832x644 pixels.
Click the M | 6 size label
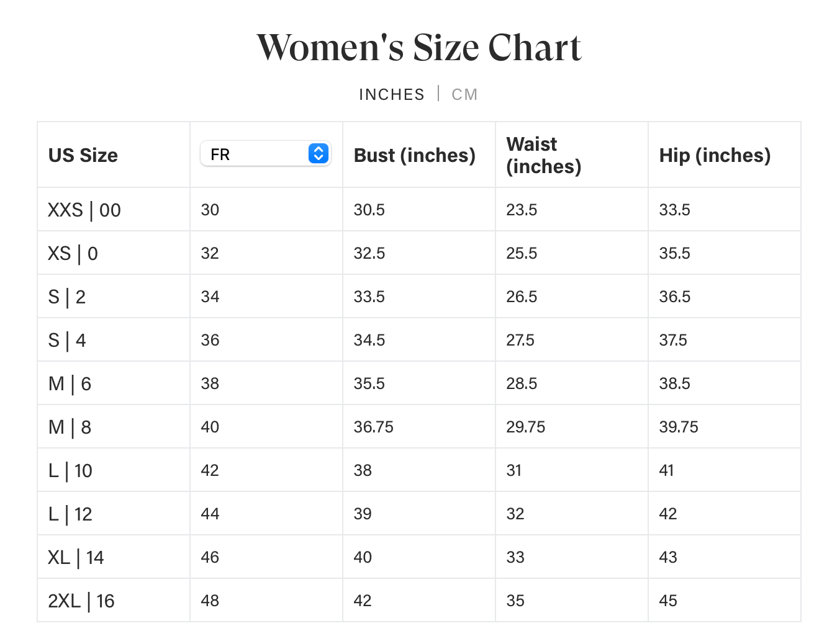70,383
